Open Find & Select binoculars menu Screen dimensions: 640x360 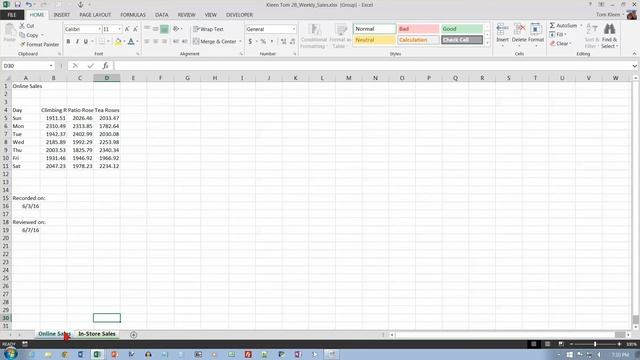(609, 36)
